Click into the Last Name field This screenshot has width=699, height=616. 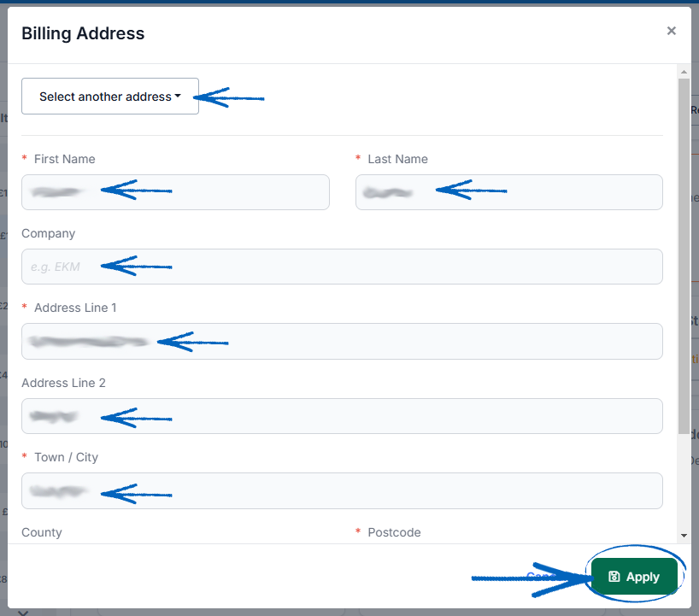point(509,192)
